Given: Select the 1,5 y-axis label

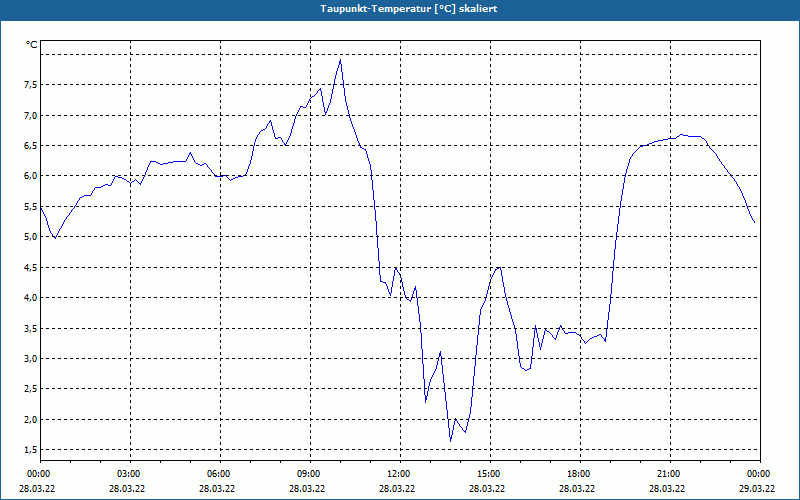Looking at the screenshot, I should pos(31,449).
